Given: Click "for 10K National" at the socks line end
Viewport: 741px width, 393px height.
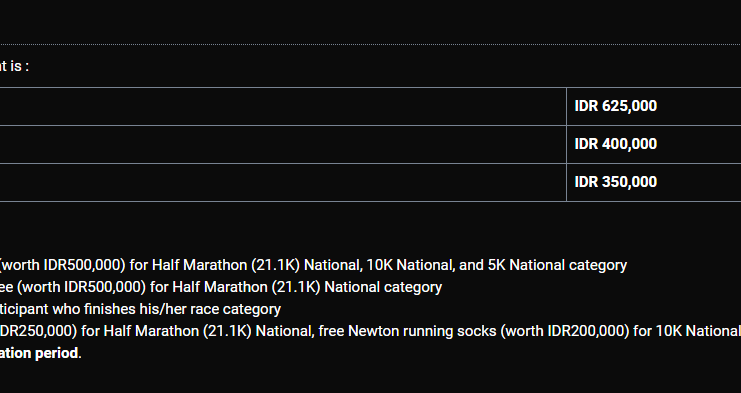Looking at the screenshot, I should pos(687,331).
